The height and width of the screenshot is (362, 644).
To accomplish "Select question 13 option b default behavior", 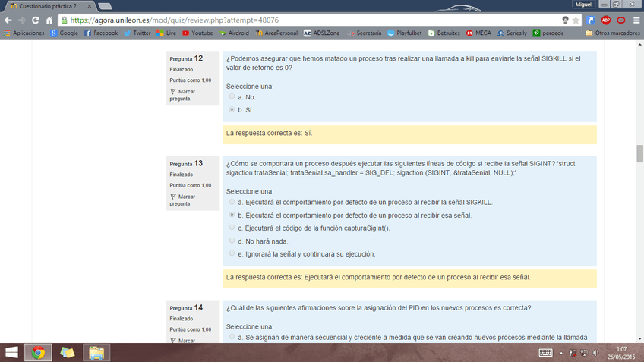I will click(x=232, y=215).
